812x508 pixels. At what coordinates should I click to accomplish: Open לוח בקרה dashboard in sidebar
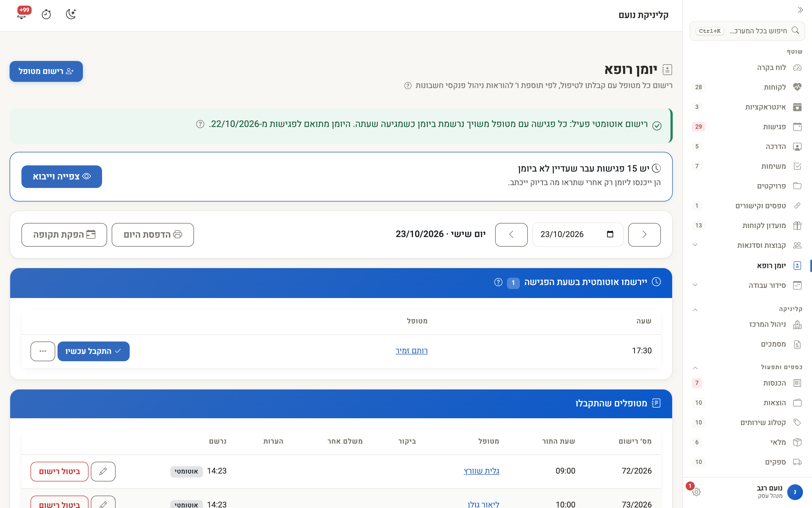pyautogui.click(x=747, y=67)
